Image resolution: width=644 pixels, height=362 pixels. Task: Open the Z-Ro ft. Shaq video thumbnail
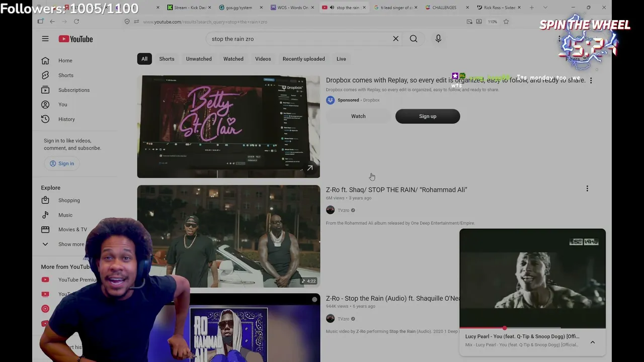tap(228, 236)
